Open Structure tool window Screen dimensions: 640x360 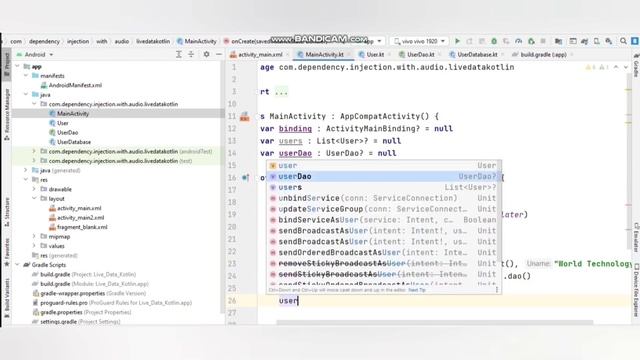tap(7, 212)
